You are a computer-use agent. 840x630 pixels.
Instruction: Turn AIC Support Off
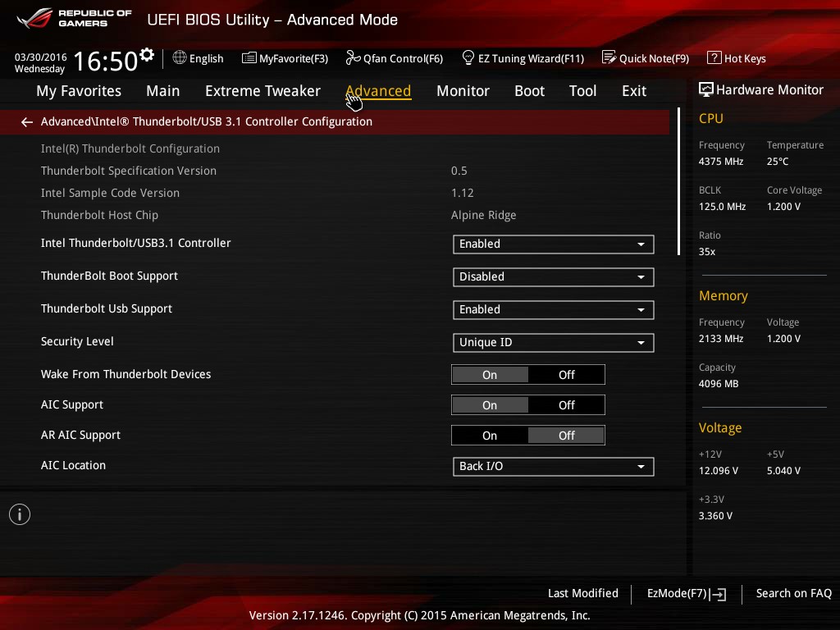click(566, 405)
